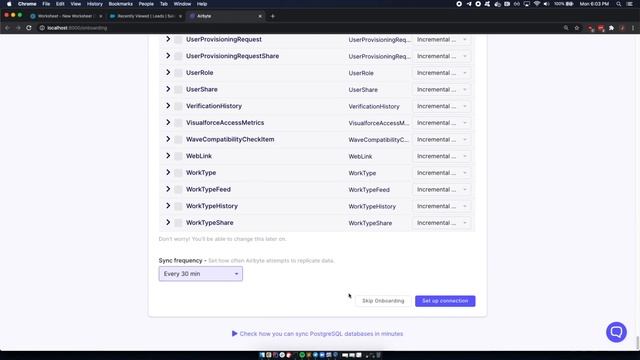640x360 pixels.
Task: Click the page vertical scrollbar thumb
Action: pyautogui.click(x=637, y=342)
